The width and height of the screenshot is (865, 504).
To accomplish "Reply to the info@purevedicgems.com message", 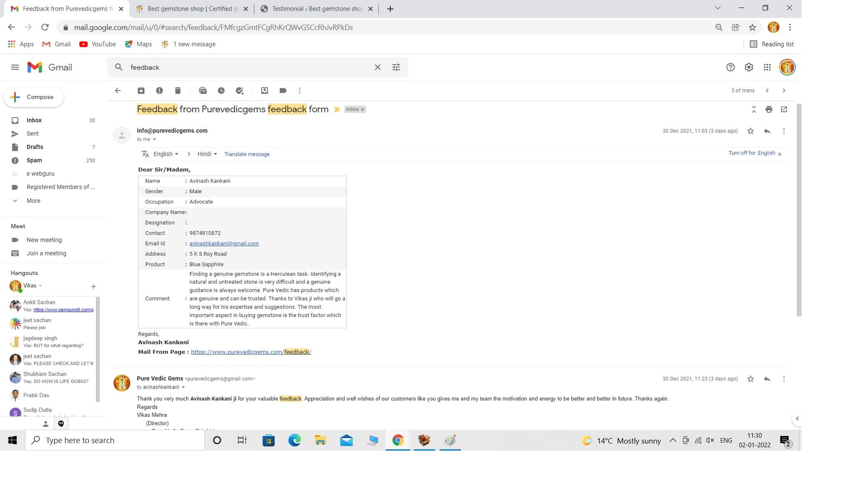I will (x=767, y=131).
